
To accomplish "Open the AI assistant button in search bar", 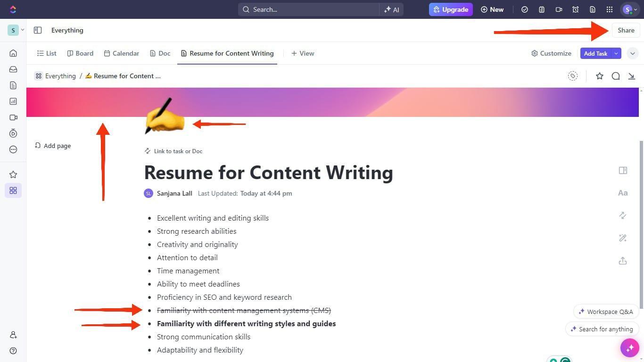I will tap(392, 9).
